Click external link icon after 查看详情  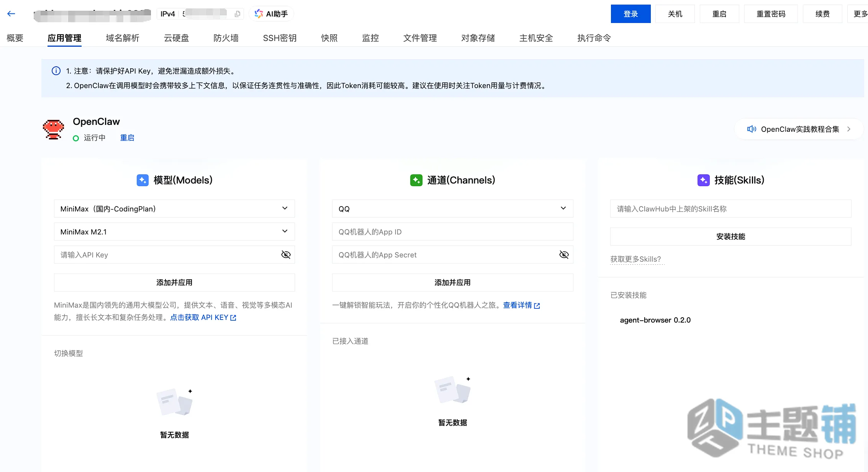537,306
